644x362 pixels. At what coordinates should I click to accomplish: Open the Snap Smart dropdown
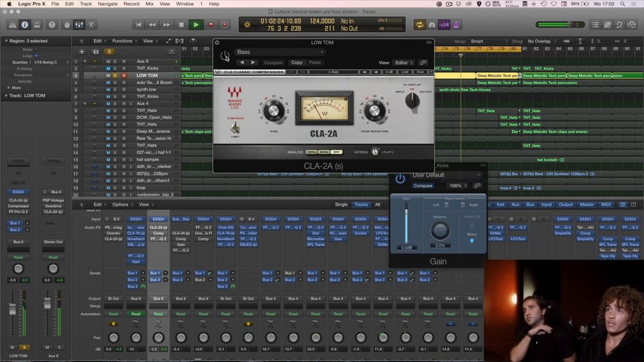click(x=489, y=42)
